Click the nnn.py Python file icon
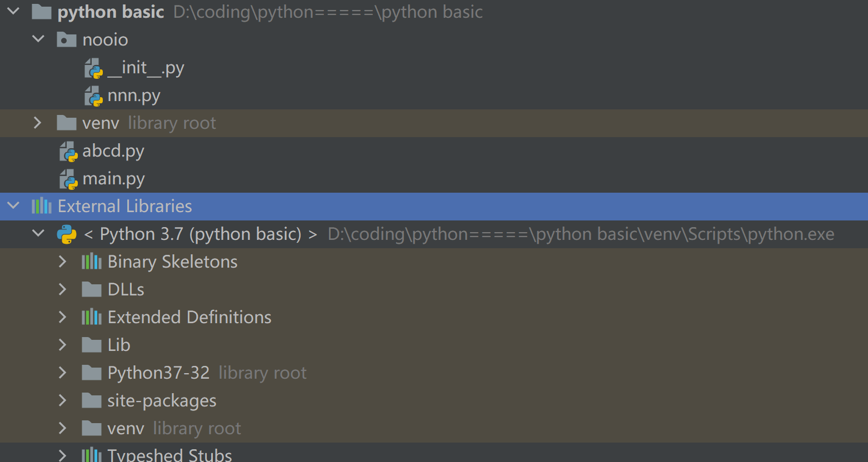 [93, 96]
